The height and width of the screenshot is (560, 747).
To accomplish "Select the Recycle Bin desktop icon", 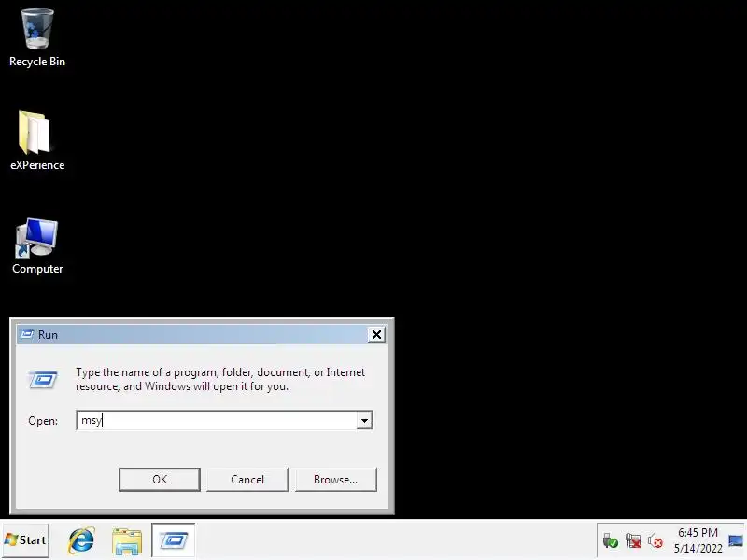I will pyautogui.click(x=37, y=38).
